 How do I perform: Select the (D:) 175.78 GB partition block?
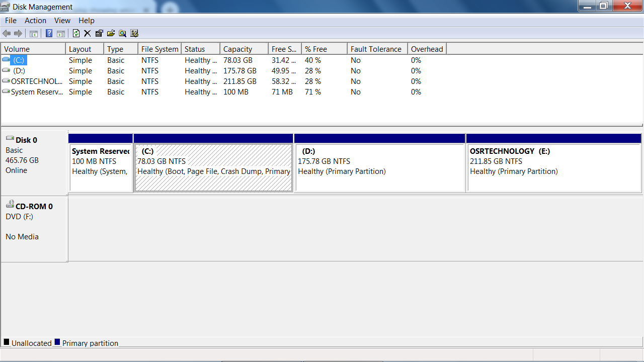pos(379,167)
